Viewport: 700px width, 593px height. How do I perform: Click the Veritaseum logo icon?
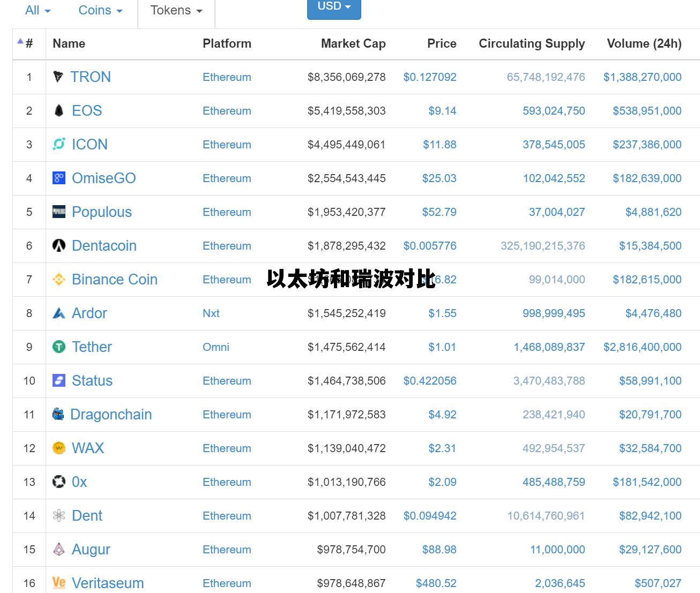pyautogui.click(x=59, y=583)
